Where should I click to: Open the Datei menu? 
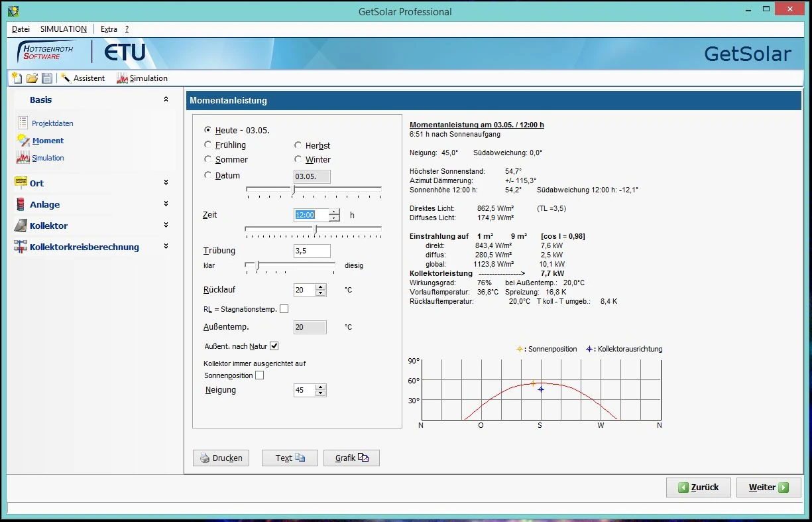point(21,29)
